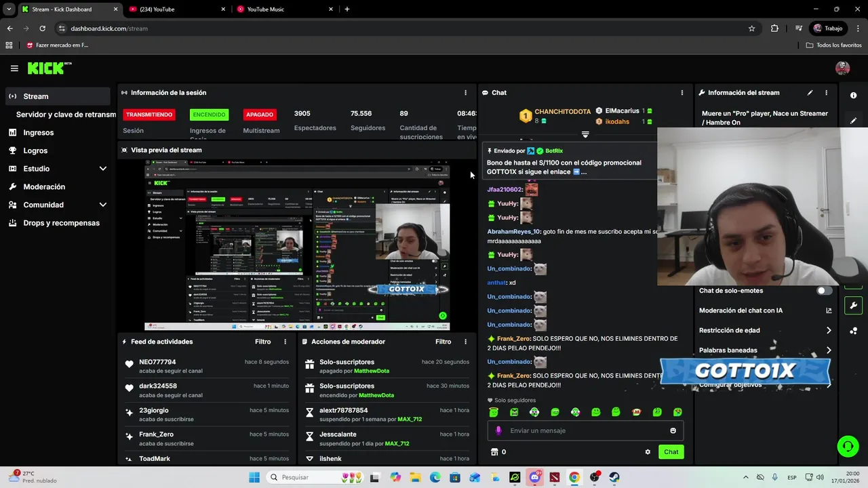The height and width of the screenshot is (488, 868).
Task: Edit the stream information with pencil icon
Action: point(810,93)
